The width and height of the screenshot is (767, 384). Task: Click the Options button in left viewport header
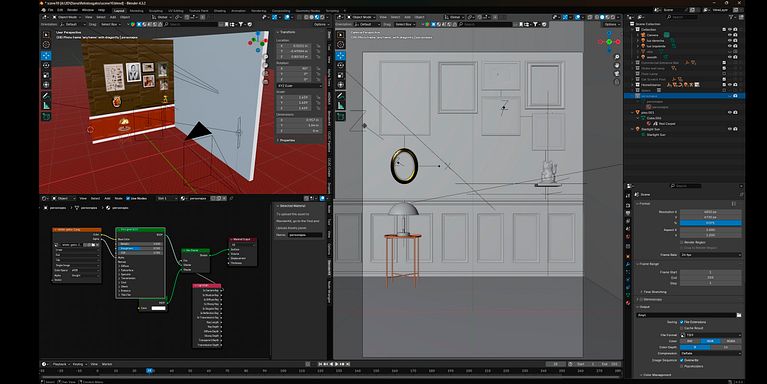click(319, 24)
